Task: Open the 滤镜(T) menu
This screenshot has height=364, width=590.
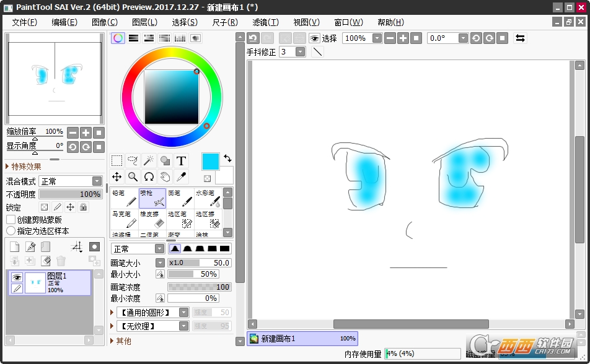Action: (x=265, y=22)
